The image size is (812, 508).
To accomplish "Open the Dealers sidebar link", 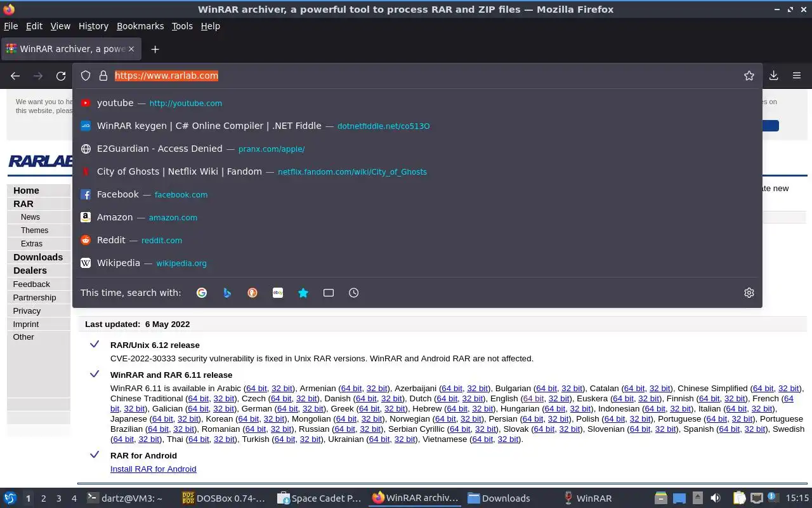I will tap(30, 271).
